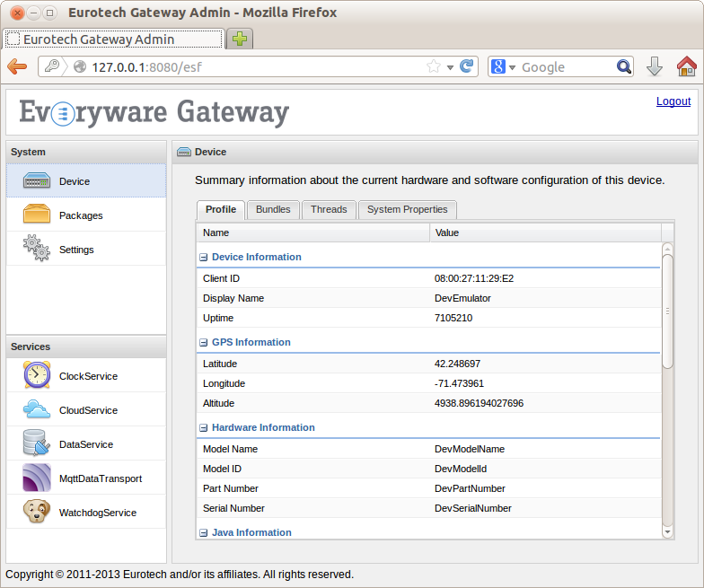Open the Device item in System sidebar
704x588 pixels.
(86, 181)
